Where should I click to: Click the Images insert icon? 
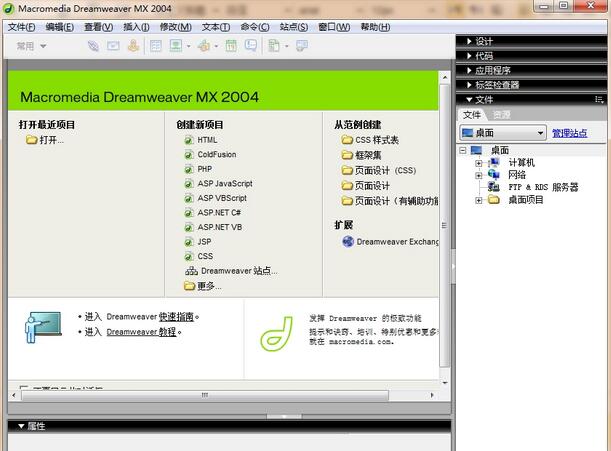176,46
